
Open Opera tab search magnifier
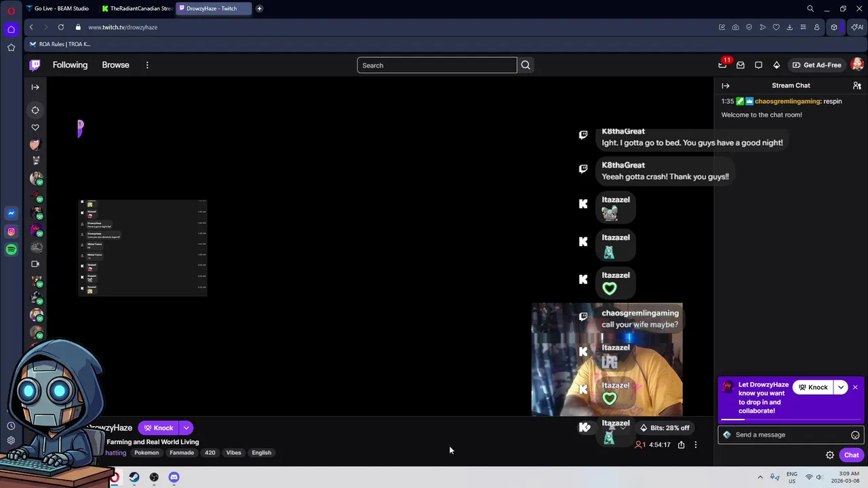coord(810,9)
